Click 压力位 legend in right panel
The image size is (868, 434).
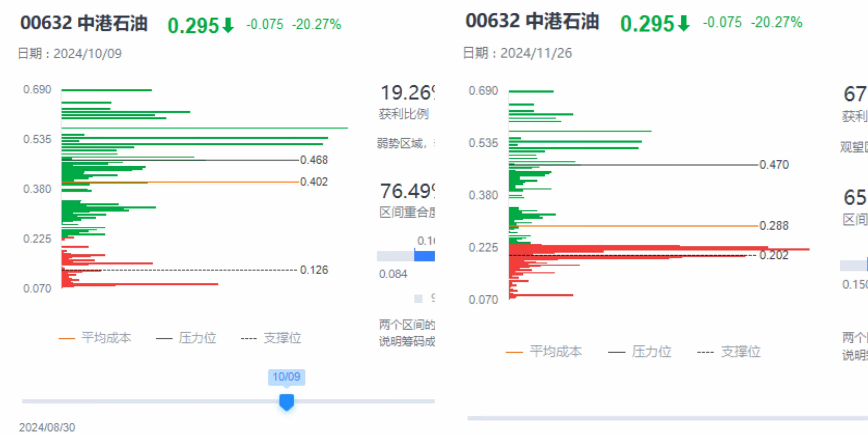[x=640, y=351]
